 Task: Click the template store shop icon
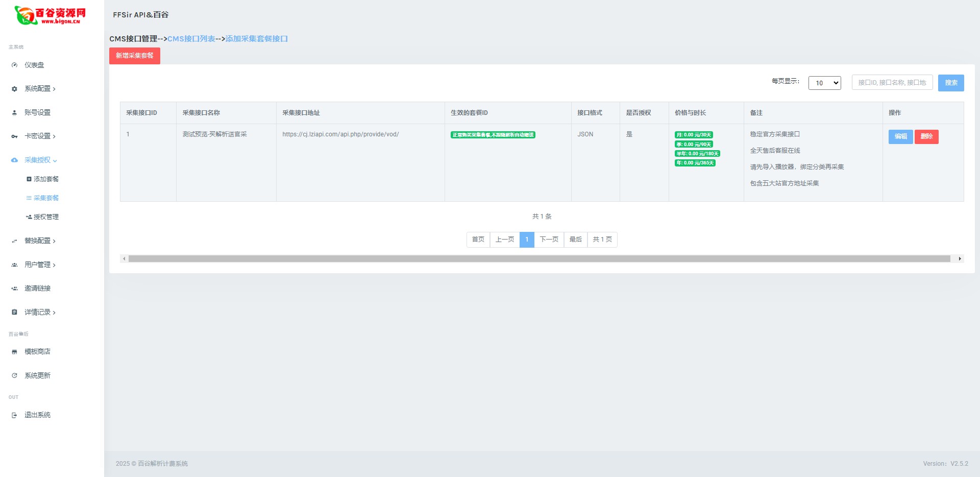tap(14, 352)
